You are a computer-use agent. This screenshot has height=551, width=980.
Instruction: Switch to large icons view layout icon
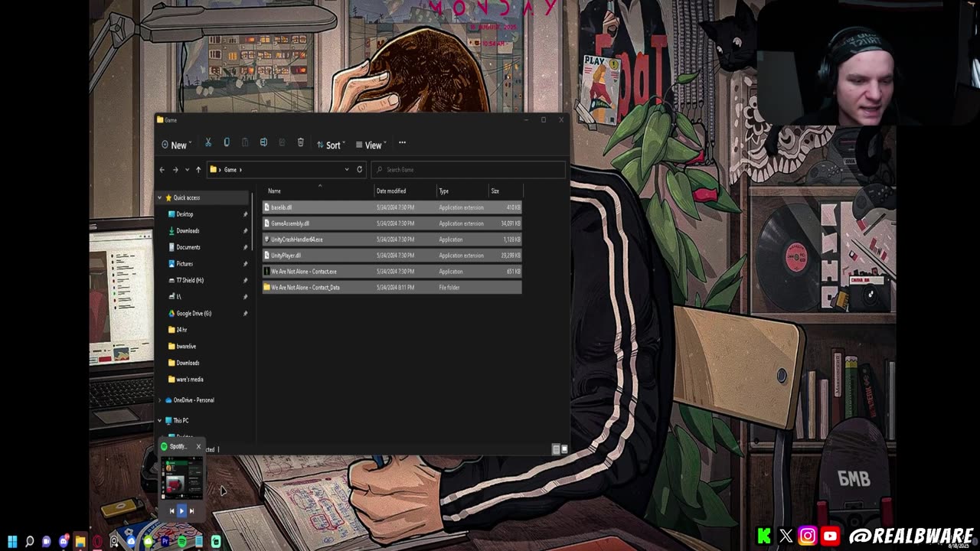(x=564, y=449)
